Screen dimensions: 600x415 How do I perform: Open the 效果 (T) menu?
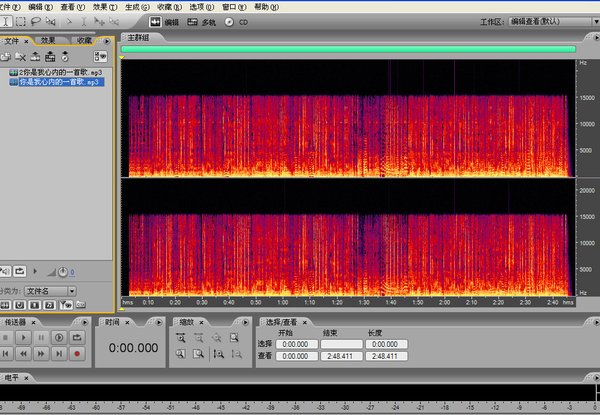click(x=105, y=7)
